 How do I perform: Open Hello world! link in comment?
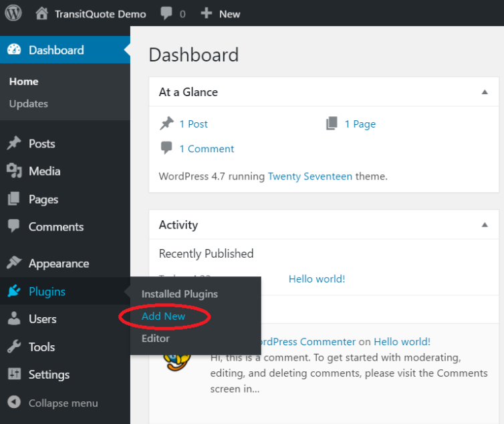pos(402,341)
